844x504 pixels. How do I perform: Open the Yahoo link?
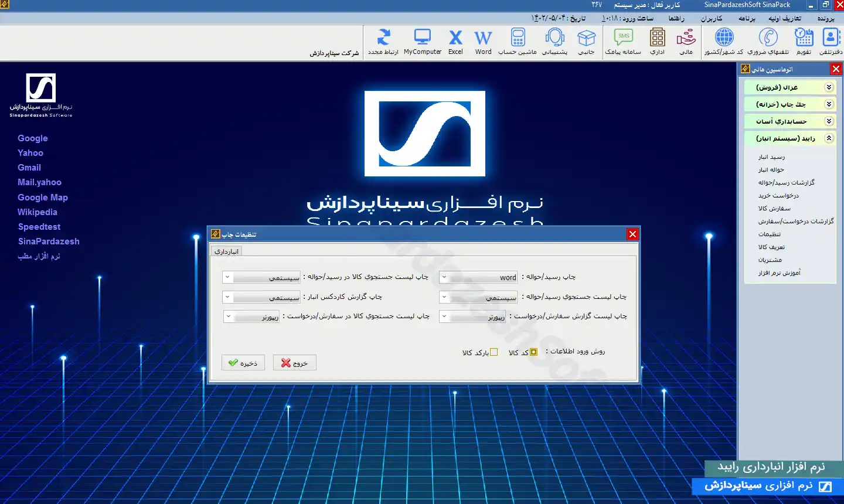30,153
